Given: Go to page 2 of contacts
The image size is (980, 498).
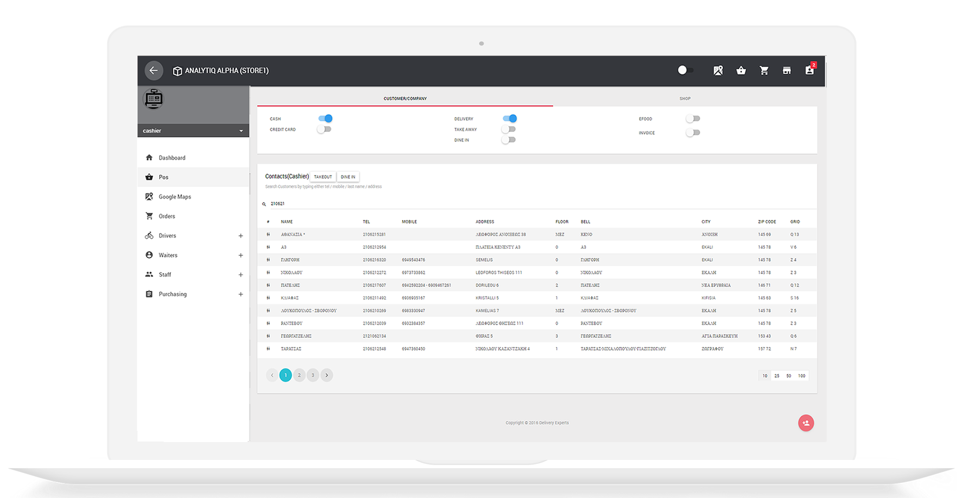Looking at the screenshot, I should tap(299, 375).
